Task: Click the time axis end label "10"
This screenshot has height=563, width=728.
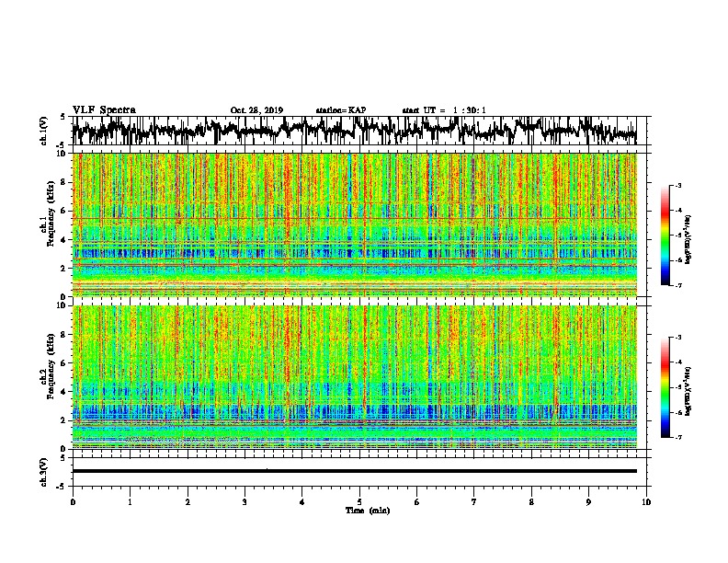Action: [646, 502]
